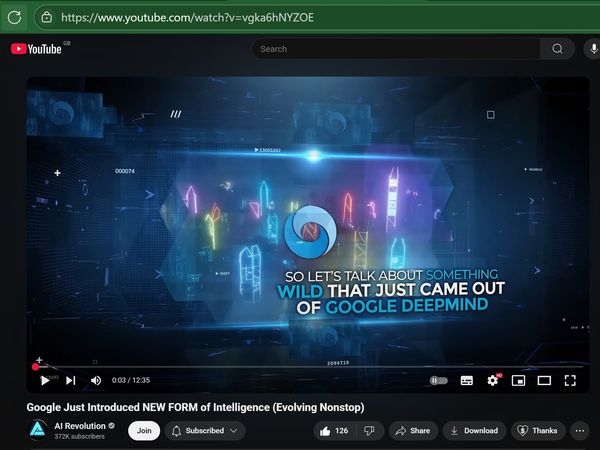
Task: Select the YouTube URL in the address bar
Action: 188,18
